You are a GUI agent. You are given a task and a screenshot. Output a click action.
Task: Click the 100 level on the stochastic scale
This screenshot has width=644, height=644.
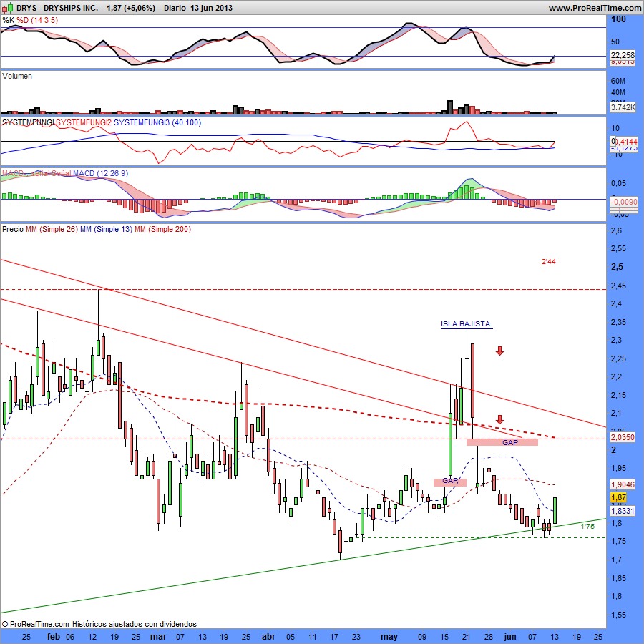tap(618, 19)
